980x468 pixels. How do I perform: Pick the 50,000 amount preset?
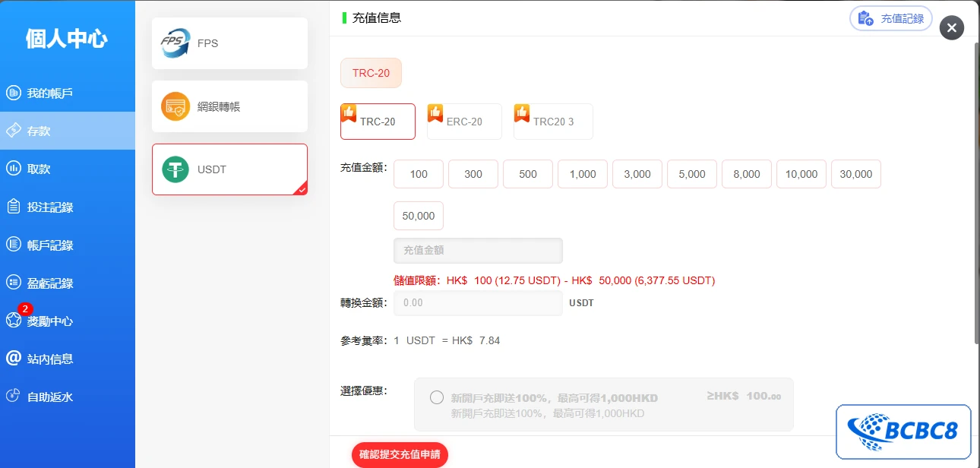(x=419, y=216)
